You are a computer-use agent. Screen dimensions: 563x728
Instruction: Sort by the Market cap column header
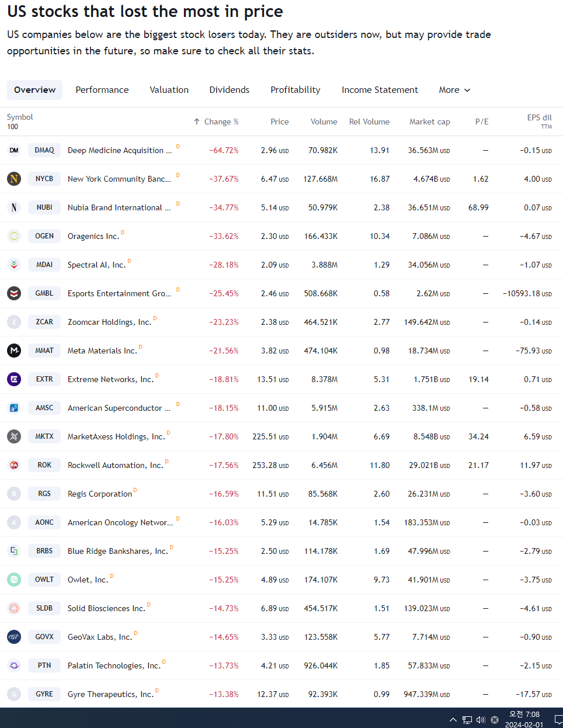tap(430, 122)
